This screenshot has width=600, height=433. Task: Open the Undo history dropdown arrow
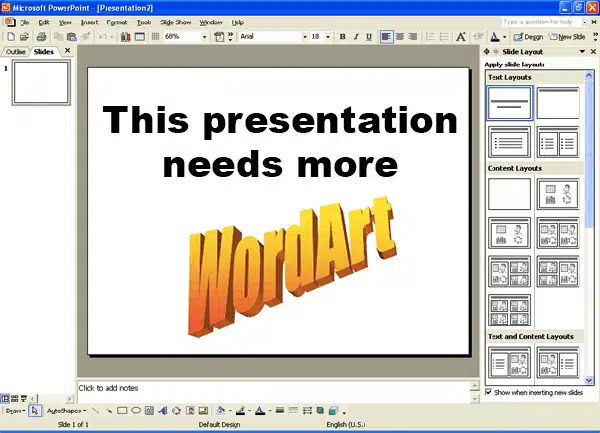point(111,37)
